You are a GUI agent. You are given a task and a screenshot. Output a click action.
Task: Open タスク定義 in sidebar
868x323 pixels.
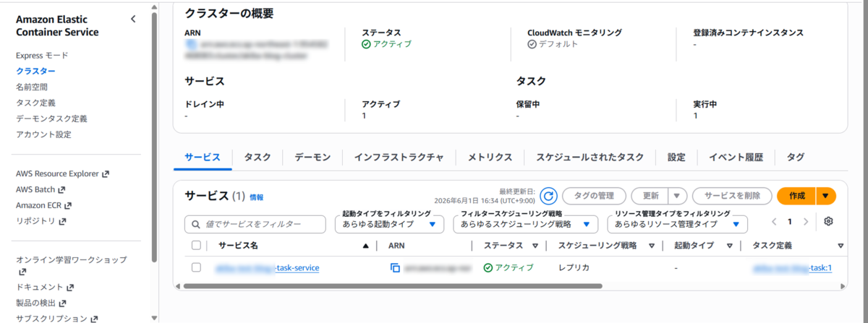click(x=35, y=103)
